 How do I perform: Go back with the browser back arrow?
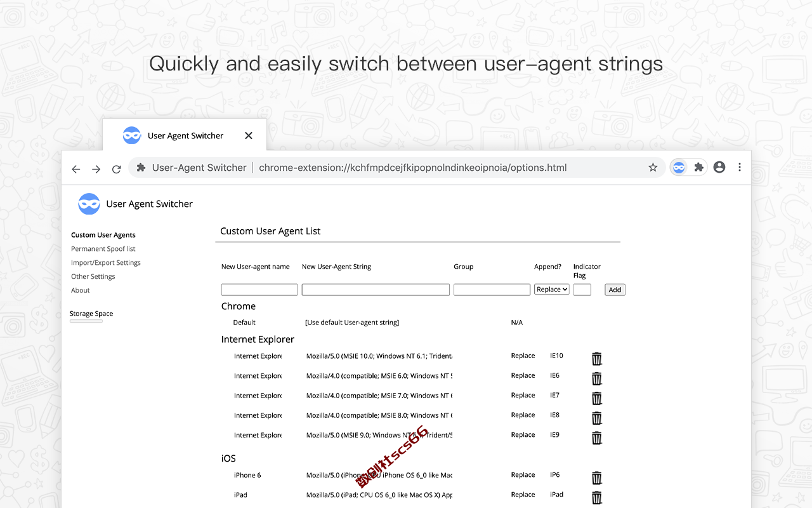pyautogui.click(x=76, y=169)
